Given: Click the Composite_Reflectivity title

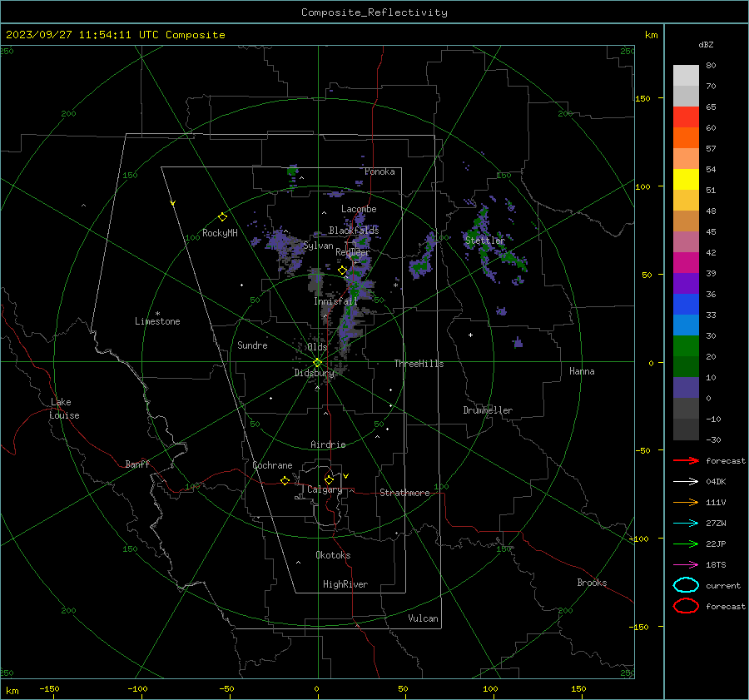Looking at the screenshot, I should click(x=374, y=12).
